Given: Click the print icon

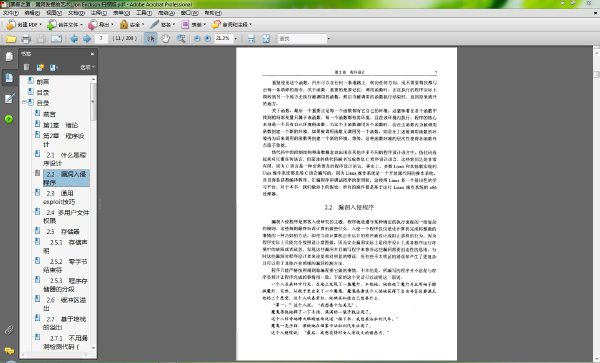Looking at the screenshot, I should click(26, 39).
